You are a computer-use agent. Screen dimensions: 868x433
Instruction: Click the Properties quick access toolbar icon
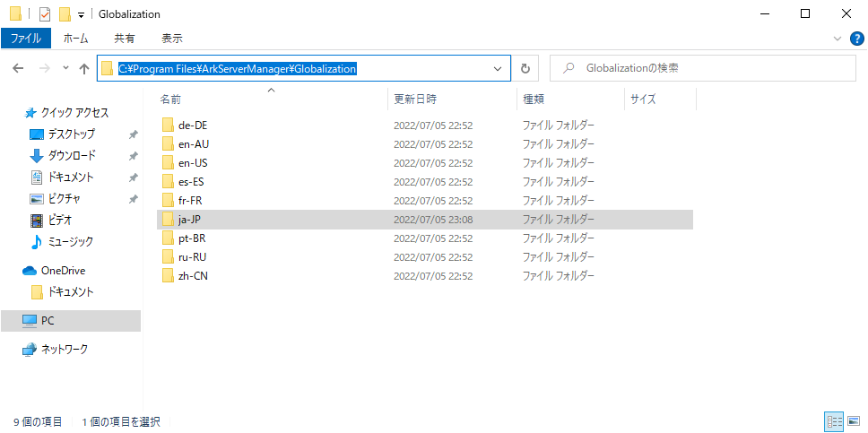point(45,13)
